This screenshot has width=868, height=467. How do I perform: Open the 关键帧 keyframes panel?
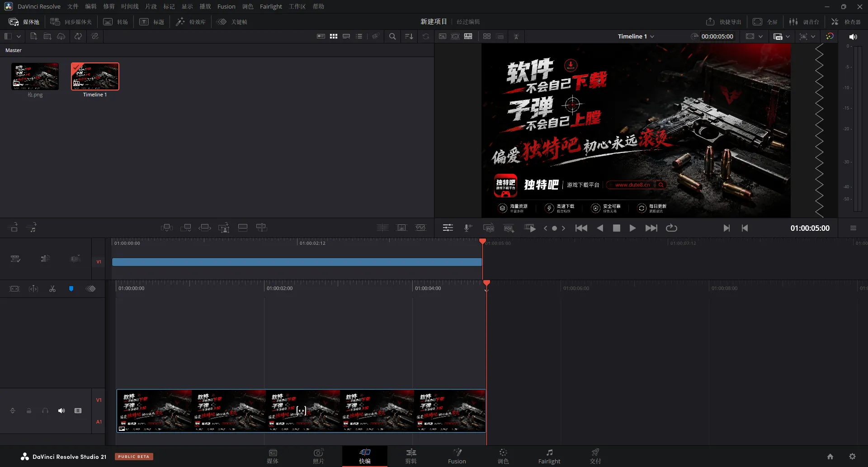coord(232,22)
